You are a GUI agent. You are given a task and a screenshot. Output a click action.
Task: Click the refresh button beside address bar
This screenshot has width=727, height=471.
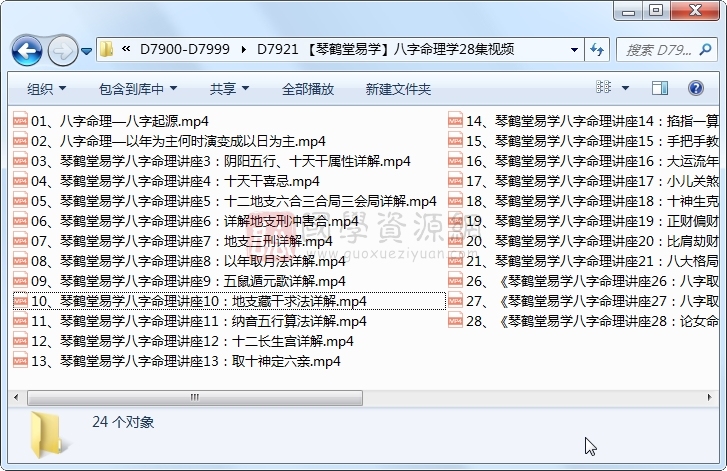click(597, 49)
